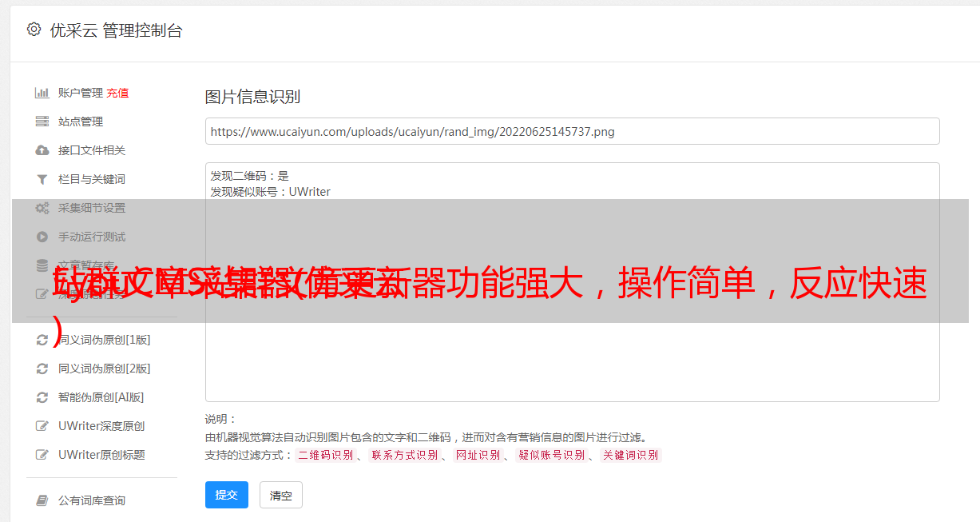The image size is (980, 522).
Task: Click the 二维码识别 tag
Action: point(325,455)
